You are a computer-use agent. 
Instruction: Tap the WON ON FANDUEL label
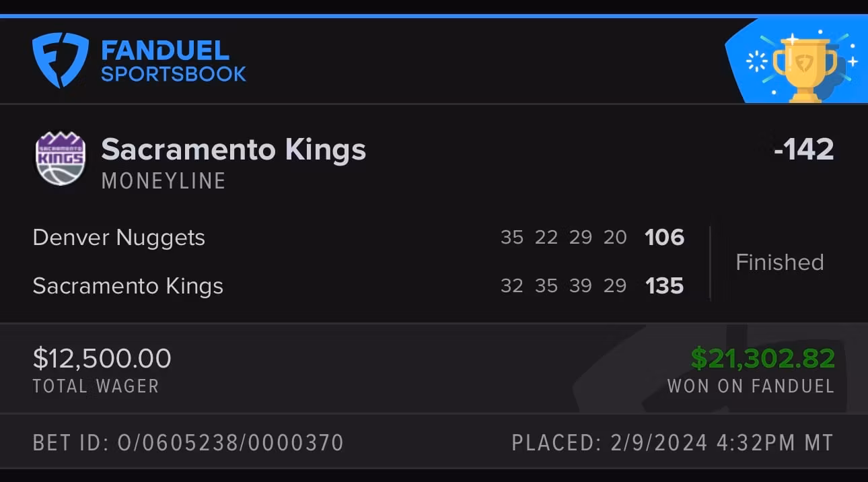(750, 386)
